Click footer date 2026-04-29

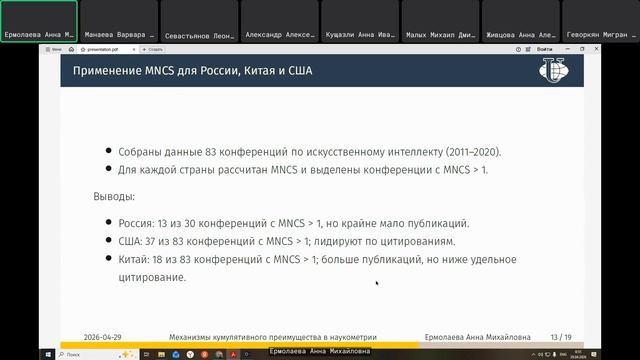pos(102,338)
